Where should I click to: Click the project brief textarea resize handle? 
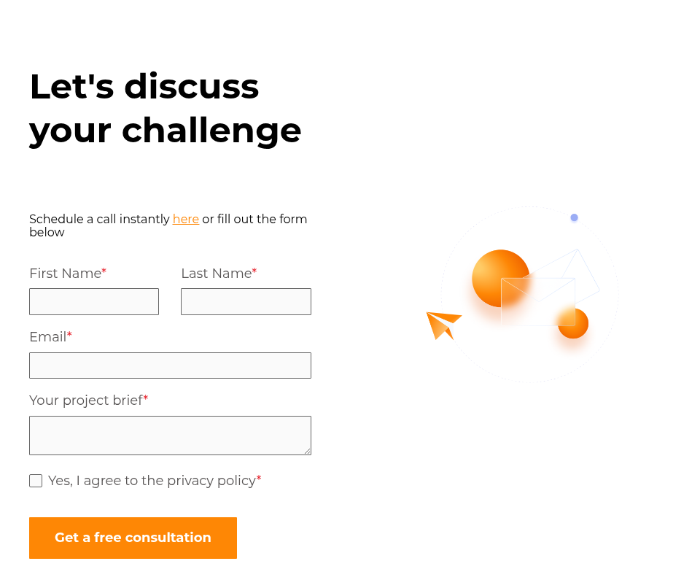[x=307, y=451]
